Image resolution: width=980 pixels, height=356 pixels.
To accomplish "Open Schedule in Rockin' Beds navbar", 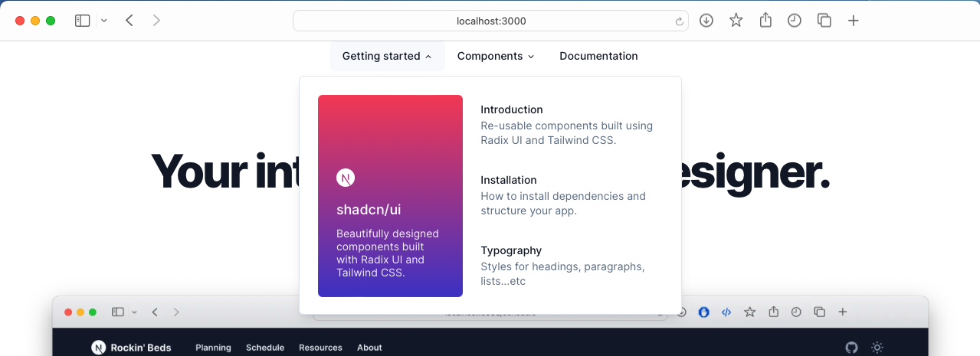I will [x=265, y=348].
